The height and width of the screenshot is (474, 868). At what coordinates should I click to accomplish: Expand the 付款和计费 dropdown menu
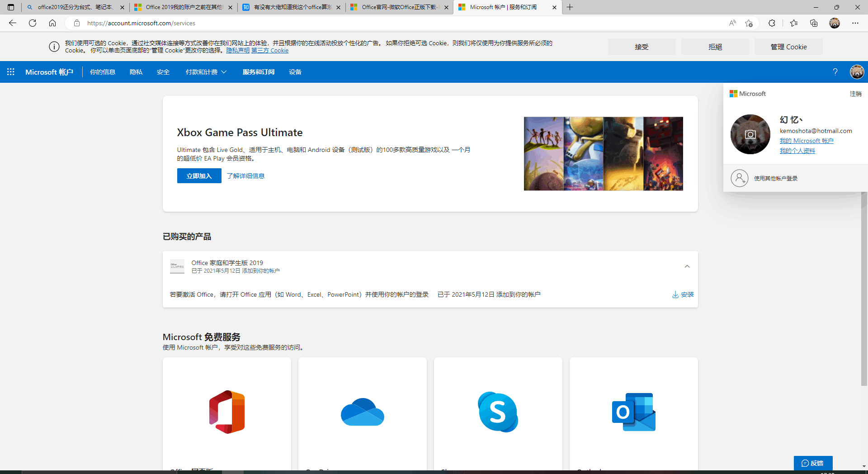(x=206, y=72)
